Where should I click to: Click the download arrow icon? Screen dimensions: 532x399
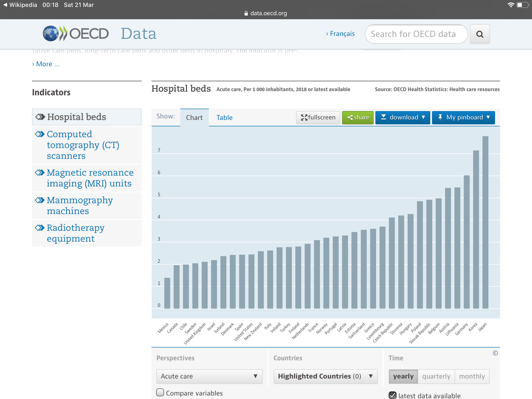point(383,117)
